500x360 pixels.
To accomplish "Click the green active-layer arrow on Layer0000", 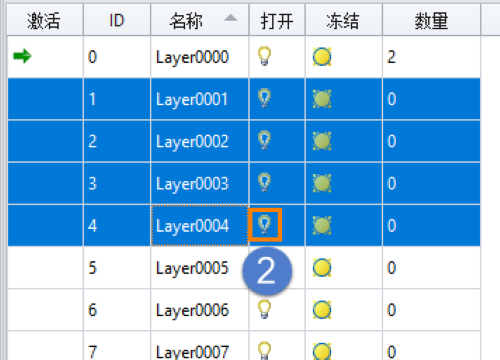I will [x=22, y=56].
